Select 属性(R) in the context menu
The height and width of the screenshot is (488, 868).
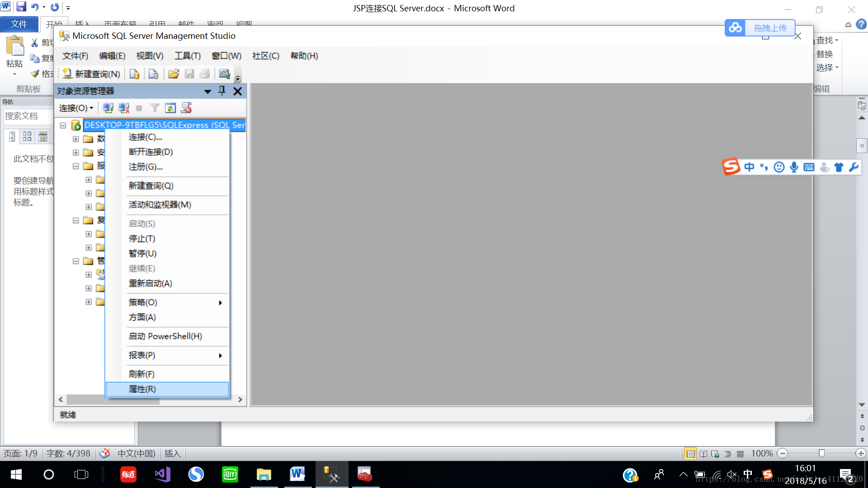tap(167, 389)
